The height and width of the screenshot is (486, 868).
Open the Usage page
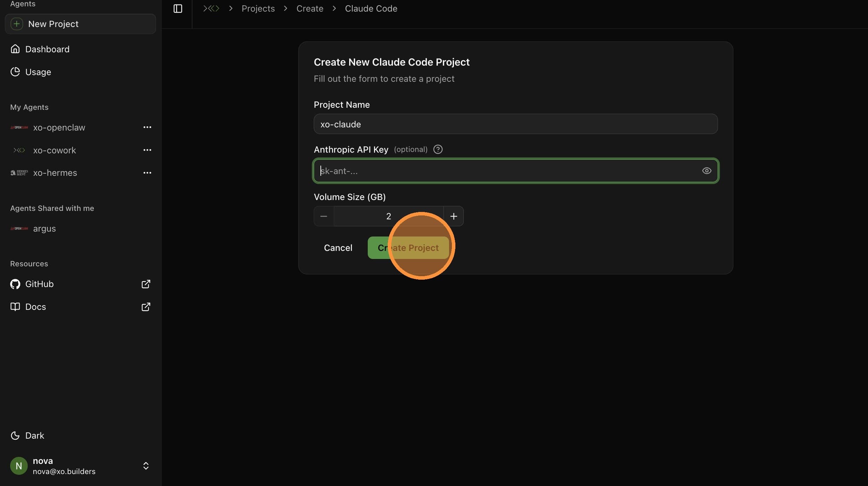pos(80,72)
